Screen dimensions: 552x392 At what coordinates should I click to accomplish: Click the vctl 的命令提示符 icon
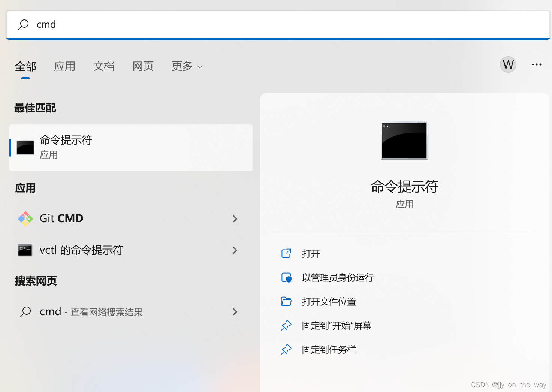pos(25,250)
